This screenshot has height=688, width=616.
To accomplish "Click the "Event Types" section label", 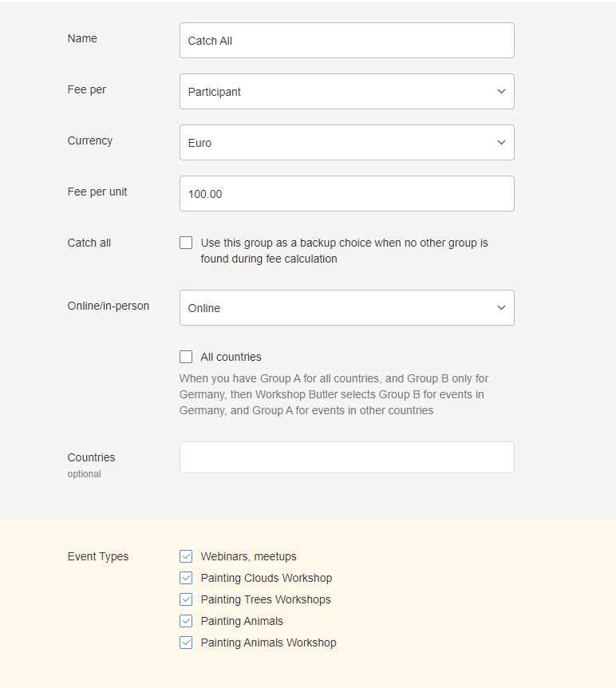I will click(x=98, y=556).
